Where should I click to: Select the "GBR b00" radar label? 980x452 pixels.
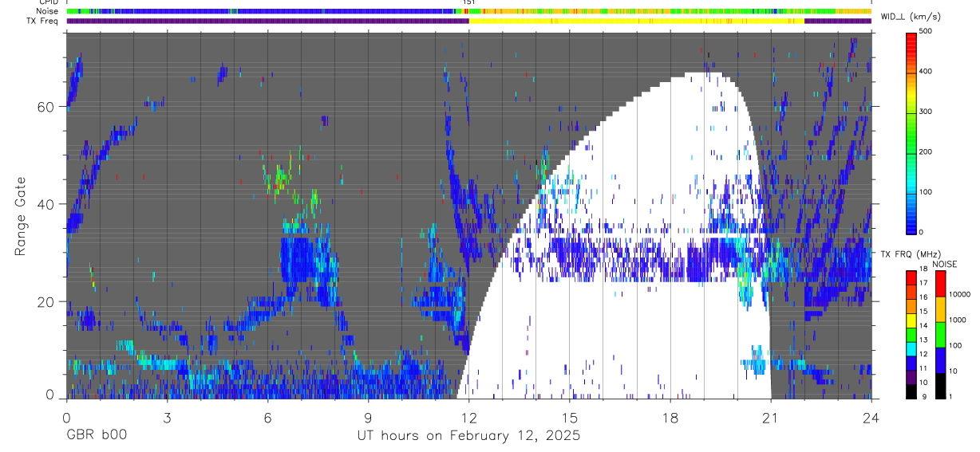[x=96, y=435]
